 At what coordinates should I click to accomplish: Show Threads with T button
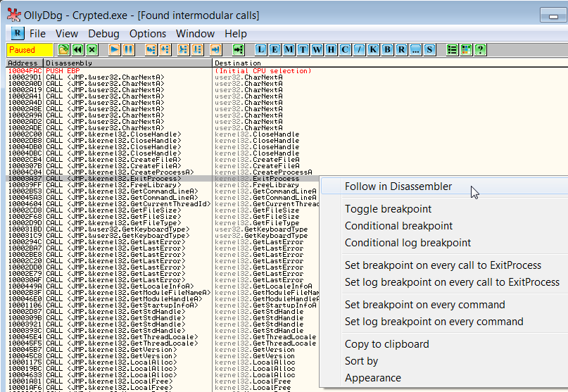click(303, 50)
